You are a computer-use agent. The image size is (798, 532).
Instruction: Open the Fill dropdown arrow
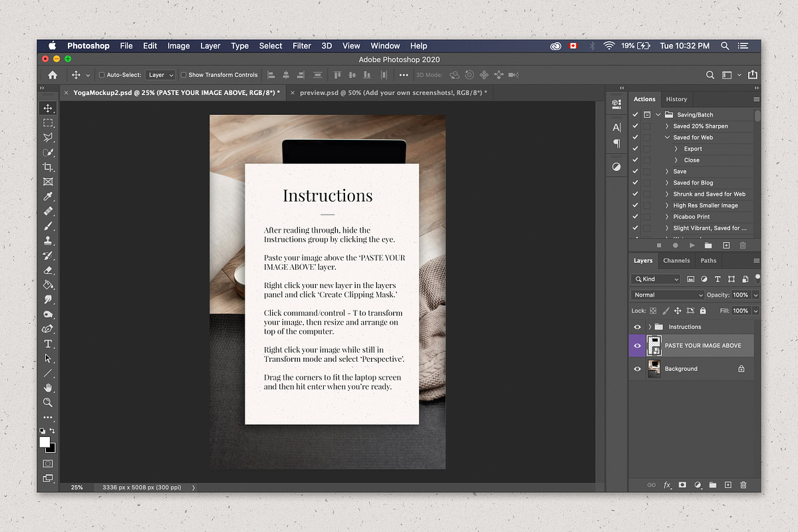pos(755,311)
